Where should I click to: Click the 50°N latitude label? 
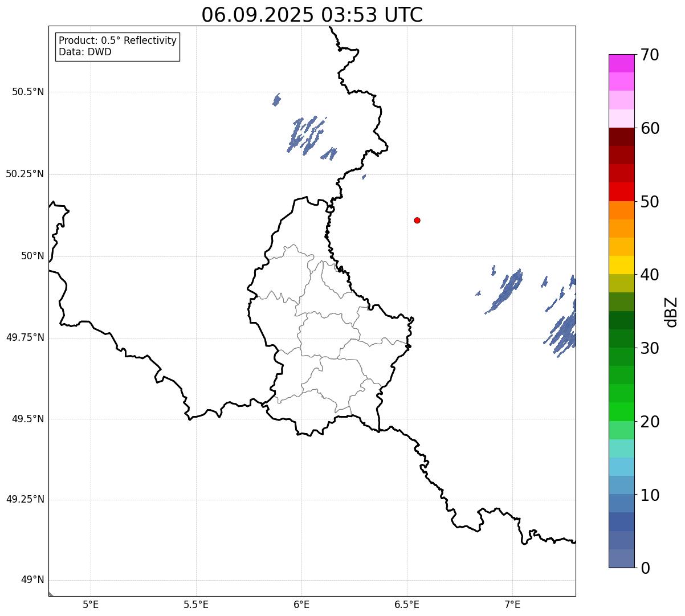32,256
